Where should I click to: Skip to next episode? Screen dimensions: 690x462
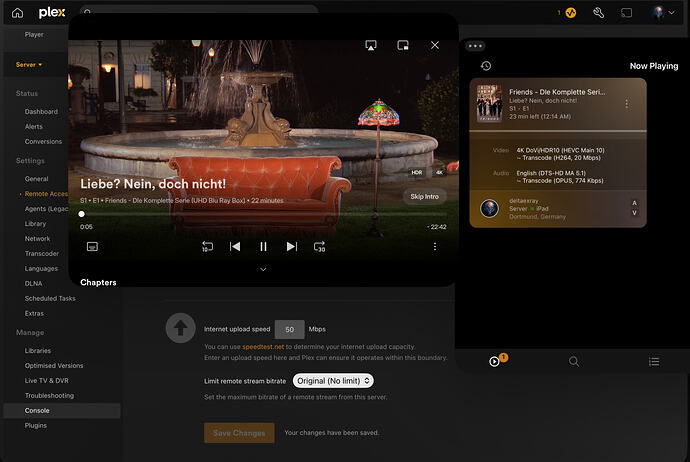click(292, 246)
